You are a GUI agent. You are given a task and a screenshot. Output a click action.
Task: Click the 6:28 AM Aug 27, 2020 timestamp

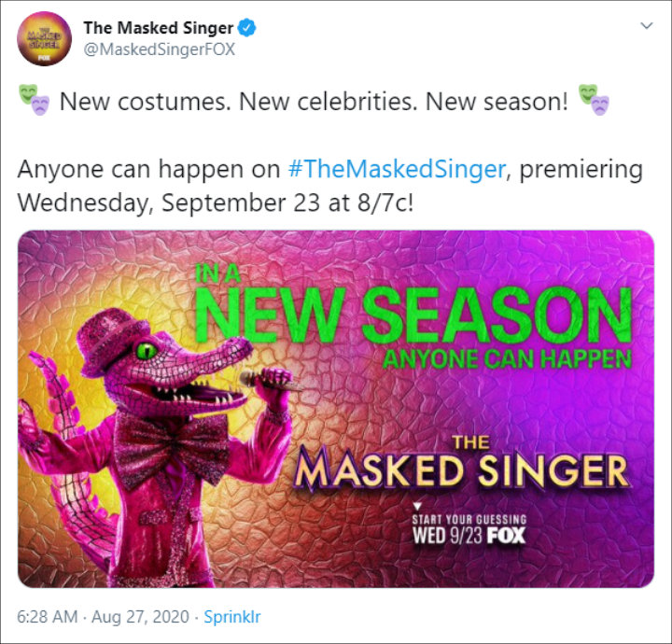[x=103, y=617]
